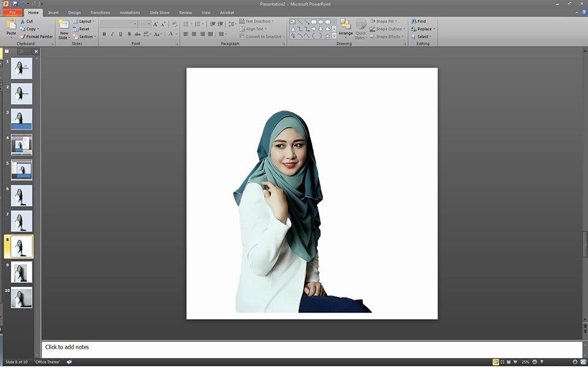This screenshot has width=588, height=368.
Task: Click the PowerPoint Help question mark icon
Action: tap(583, 12)
